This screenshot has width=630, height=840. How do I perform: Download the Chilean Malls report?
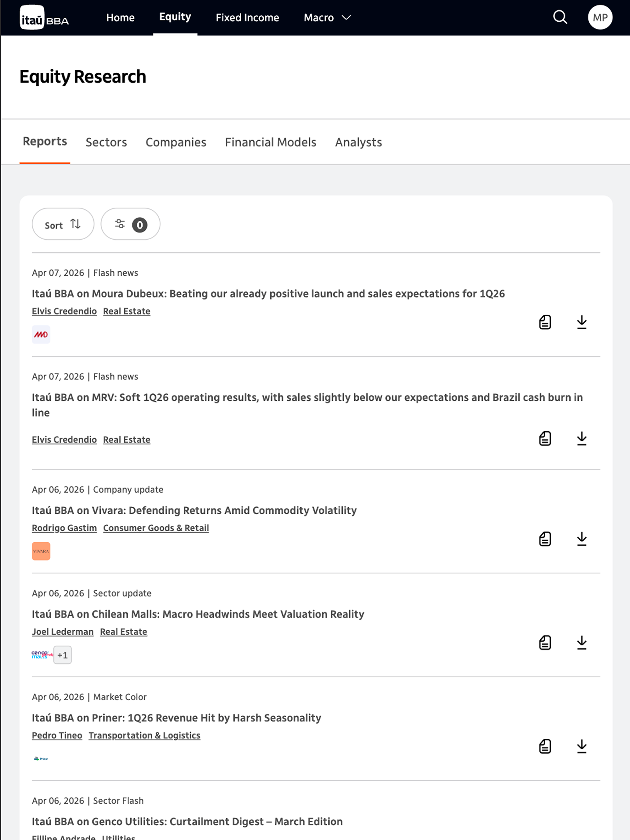[582, 643]
